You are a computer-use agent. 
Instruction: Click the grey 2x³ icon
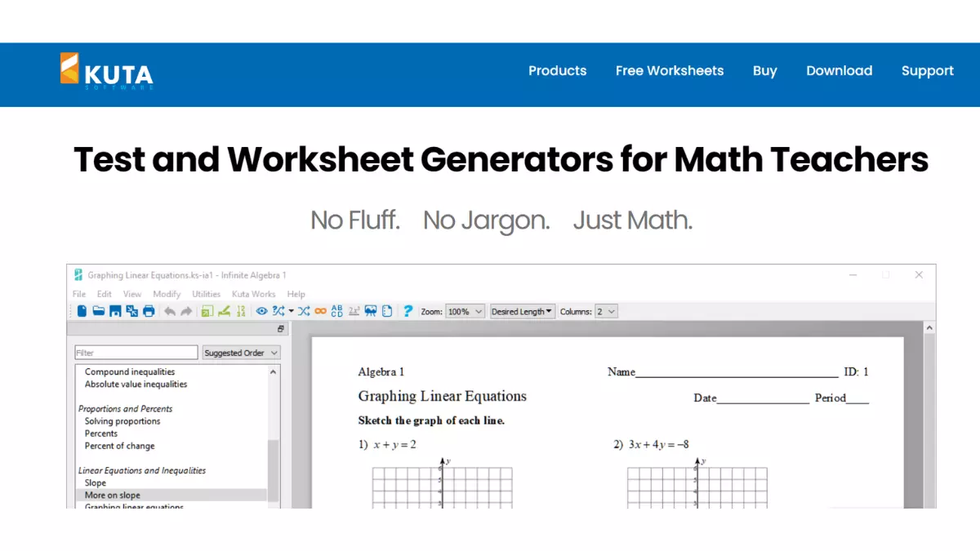[354, 311]
